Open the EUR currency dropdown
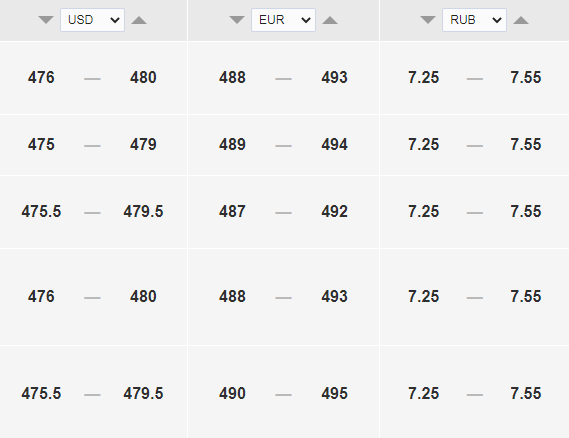This screenshot has width=569, height=438. tap(283, 20)
